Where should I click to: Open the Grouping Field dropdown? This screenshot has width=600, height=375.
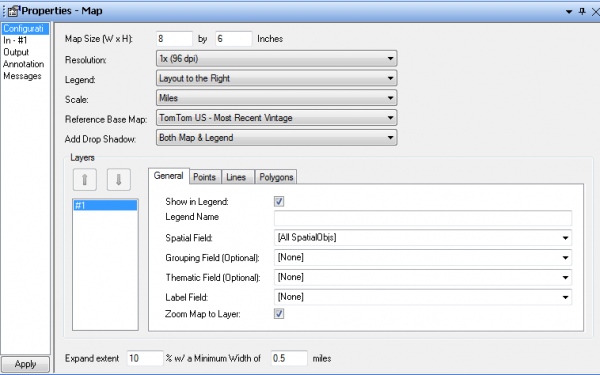pyautogui.click(x=423, y=258)
